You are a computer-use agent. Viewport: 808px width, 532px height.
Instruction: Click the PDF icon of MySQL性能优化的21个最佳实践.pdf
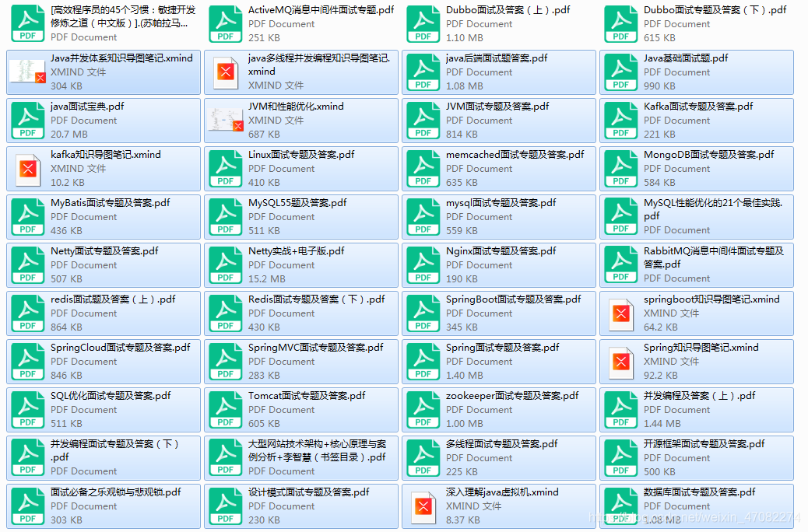click(621, 217)
